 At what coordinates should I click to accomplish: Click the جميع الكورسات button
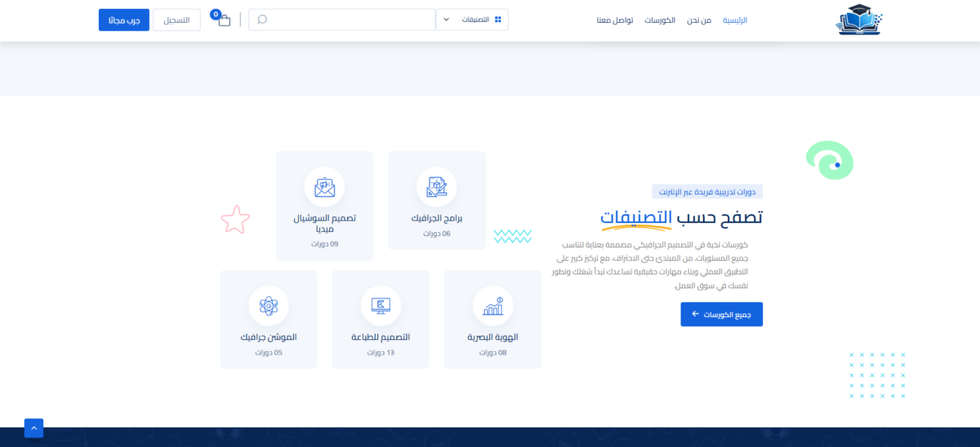[x=722, y=314]
